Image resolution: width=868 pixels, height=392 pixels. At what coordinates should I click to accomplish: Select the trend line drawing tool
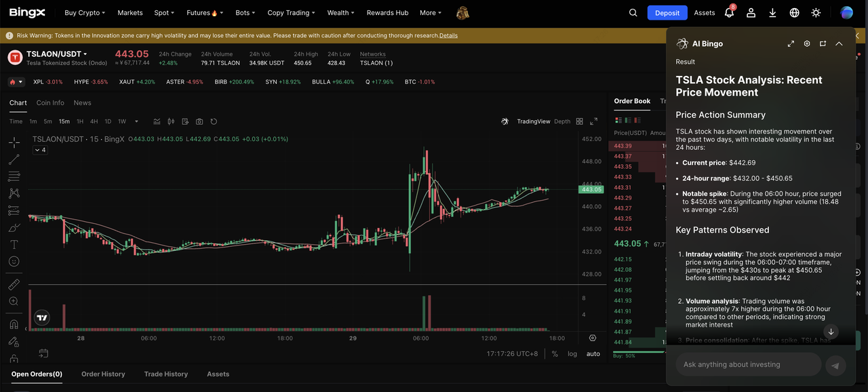[14, 159]
